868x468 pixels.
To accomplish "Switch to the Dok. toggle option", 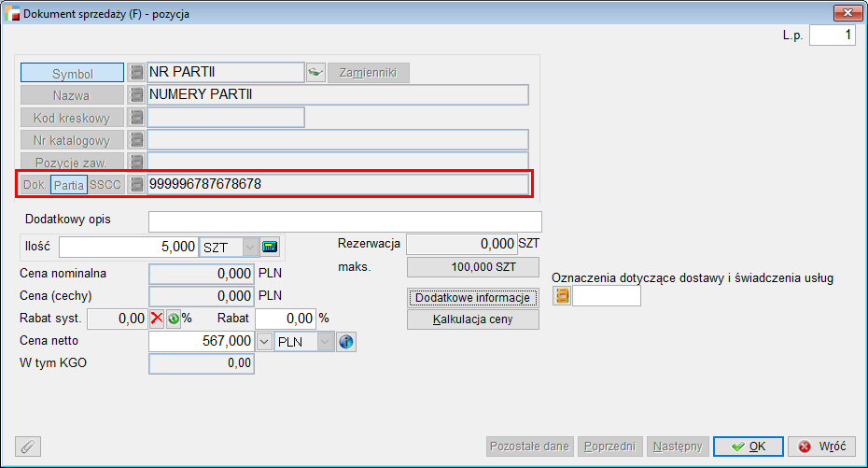I will 35,185.
